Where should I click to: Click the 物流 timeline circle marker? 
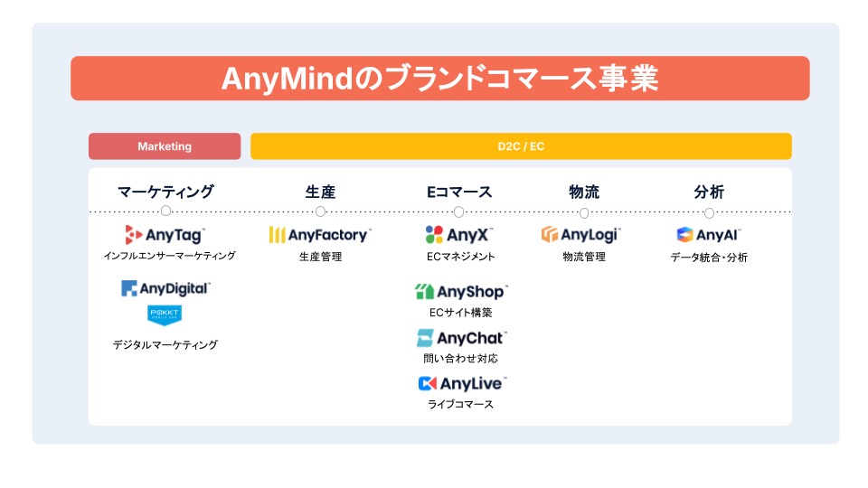coord(584,212)
